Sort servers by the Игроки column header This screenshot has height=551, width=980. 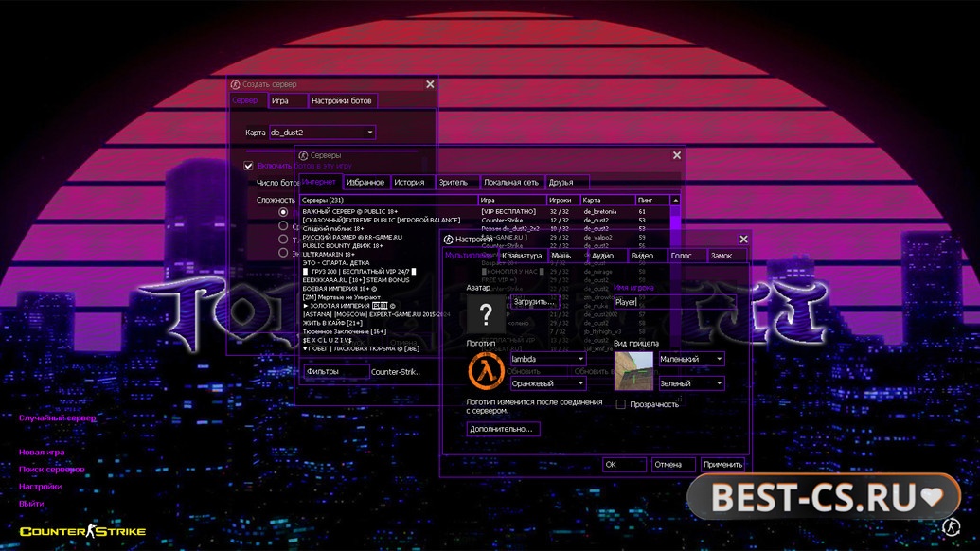[563, 201]
